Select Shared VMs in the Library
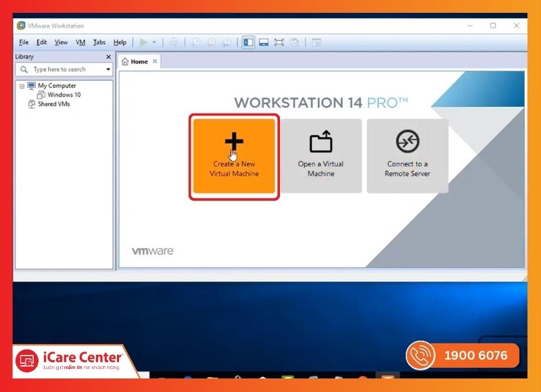Screen dimensions: 541x392 coord(53,104)
